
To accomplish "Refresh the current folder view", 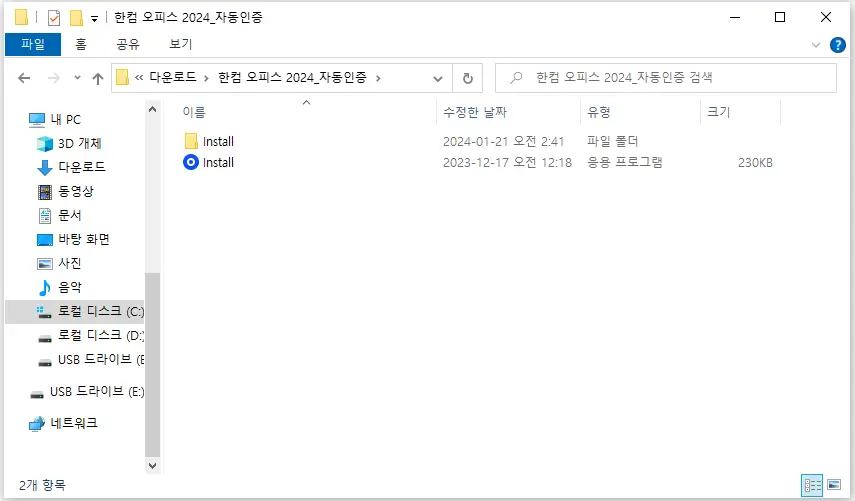I will coord(468,79).
